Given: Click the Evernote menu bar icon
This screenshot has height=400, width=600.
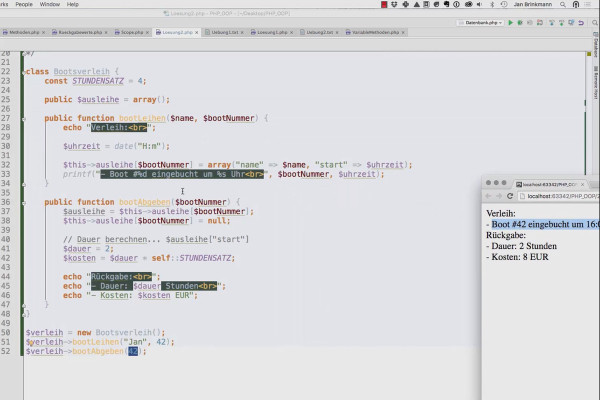Looking at the screenshot, I should coord(447,4).
